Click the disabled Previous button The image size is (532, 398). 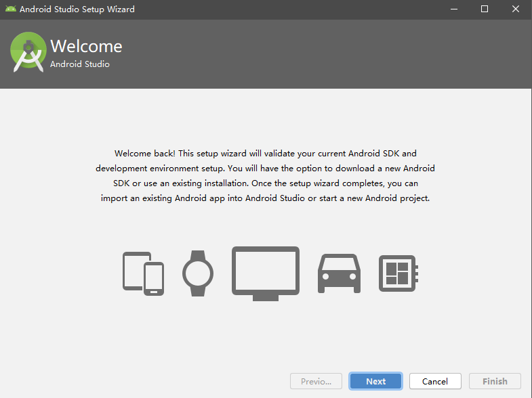click(x=316, y=381)
